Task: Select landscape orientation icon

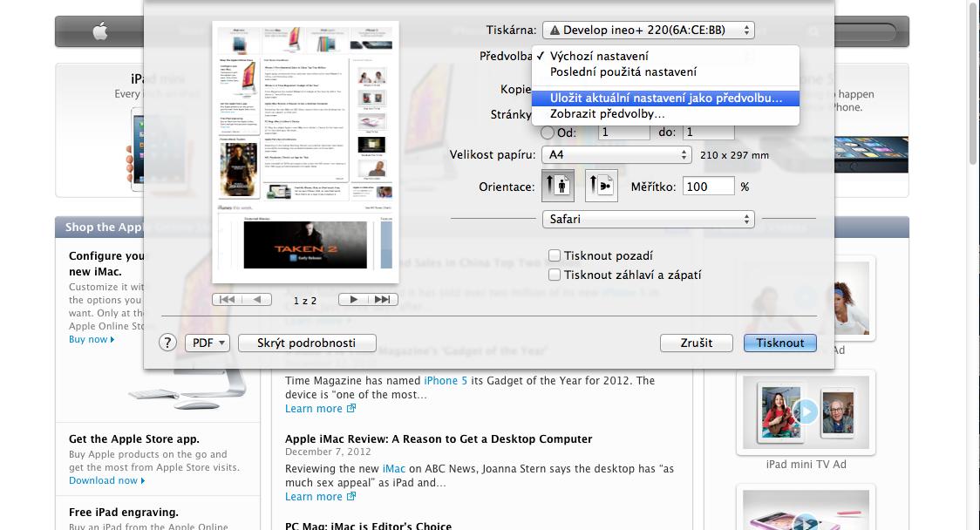Action: 602,186
